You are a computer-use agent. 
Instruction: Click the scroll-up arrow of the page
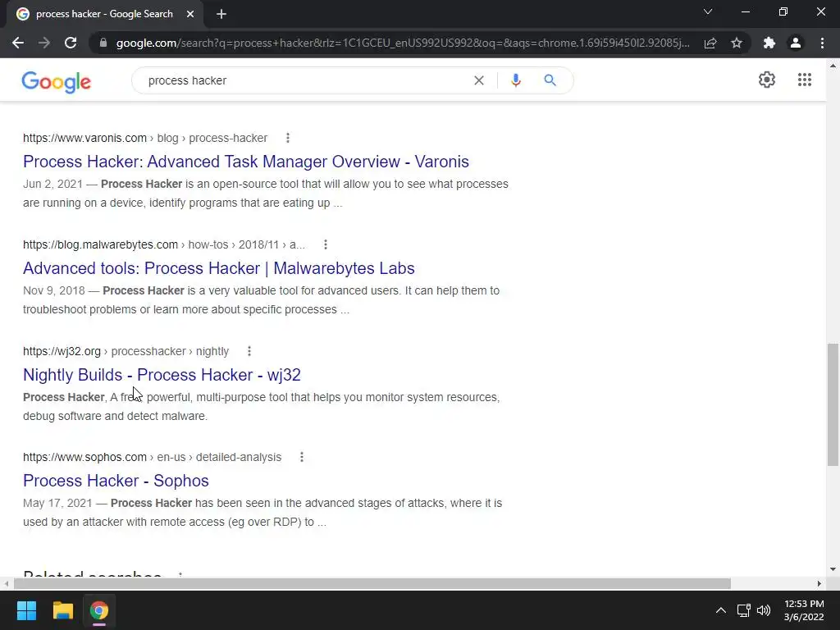click(833, 66)
